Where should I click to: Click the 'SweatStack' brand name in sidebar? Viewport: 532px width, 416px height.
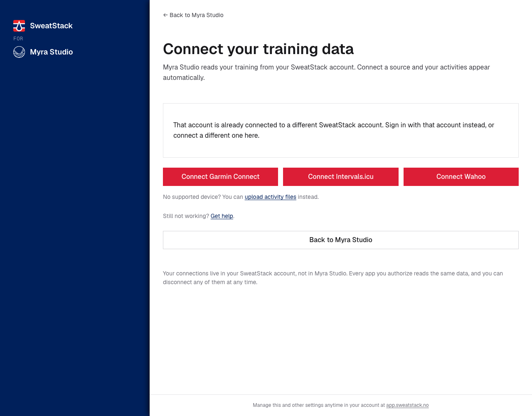(x=51, y=26)
